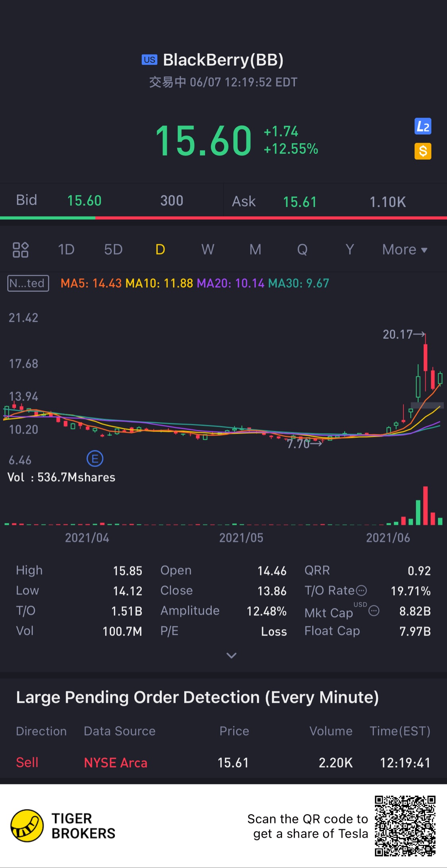Tap the Mkt Cap value 8.82B
This screenshot has height=868, width=447.
point(415,611)
